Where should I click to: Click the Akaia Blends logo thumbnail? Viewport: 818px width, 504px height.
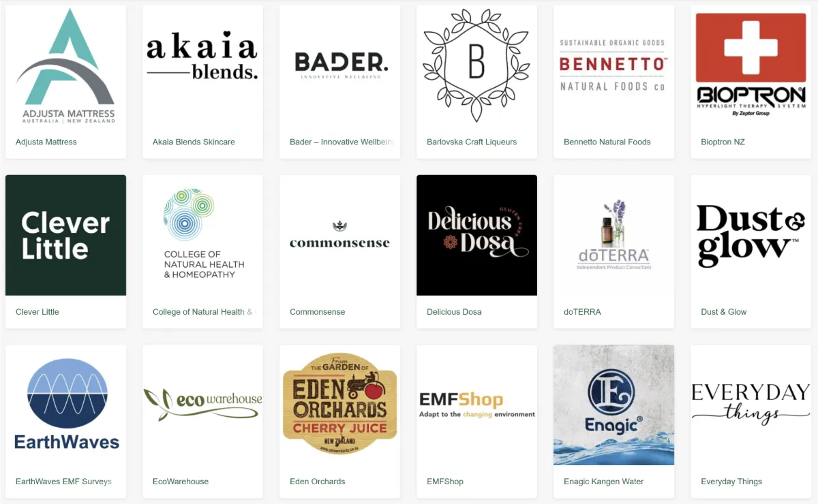coord(202,65)
